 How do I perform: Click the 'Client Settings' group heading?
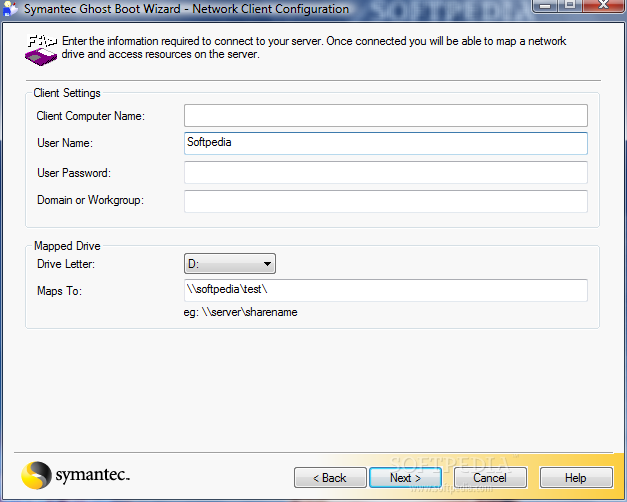[67, 93]
